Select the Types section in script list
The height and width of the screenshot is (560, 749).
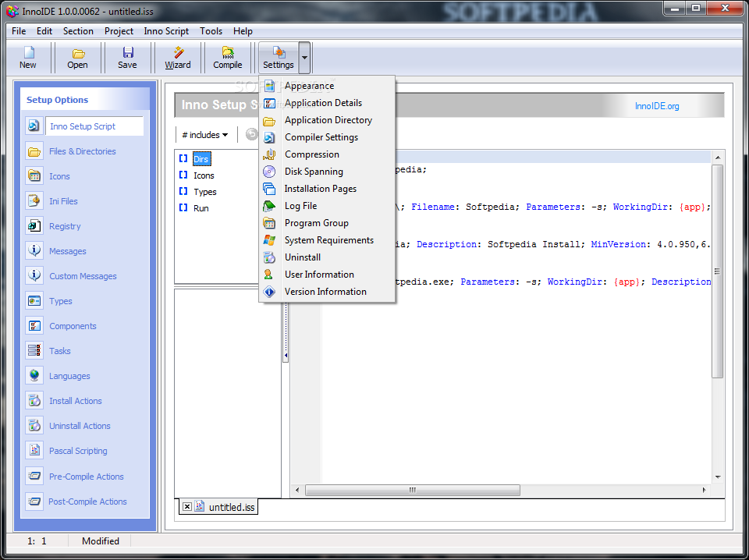point(205,192)
